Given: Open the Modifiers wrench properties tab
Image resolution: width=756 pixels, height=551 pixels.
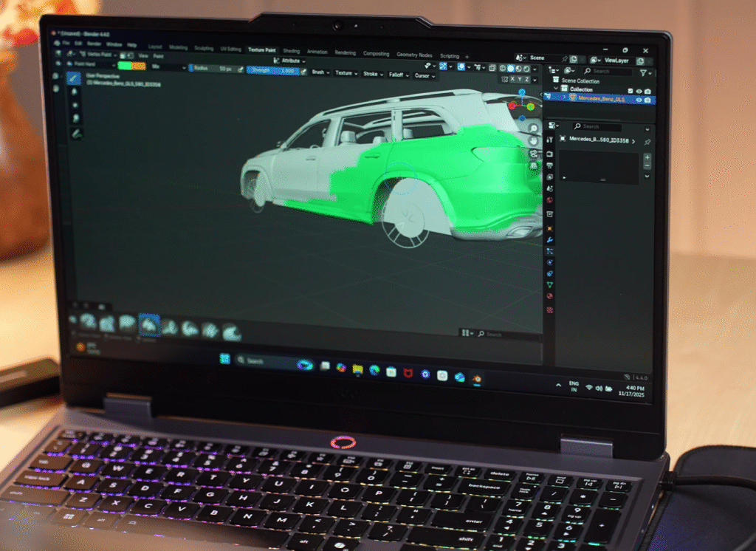Looking at the screenshot, I should click(x=550, y=239).
